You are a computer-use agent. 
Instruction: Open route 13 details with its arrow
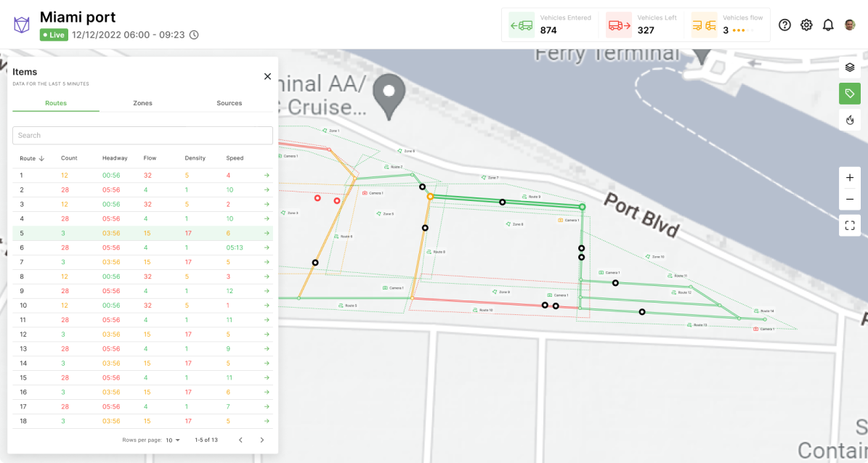[267, 348]
